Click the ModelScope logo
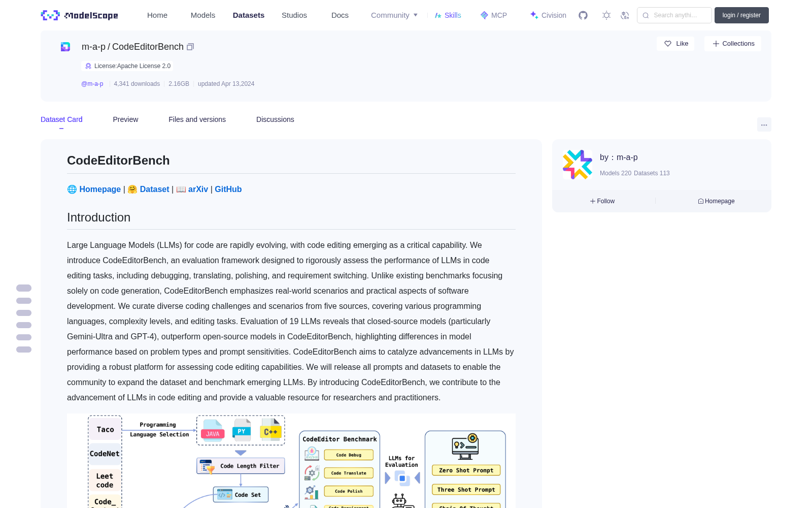812x508 pixels. (x=79, y=15)
